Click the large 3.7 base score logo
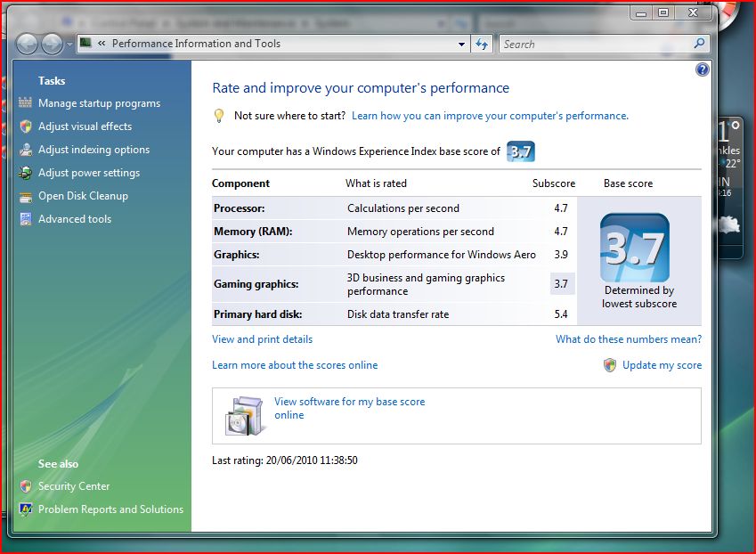This screenshot has height=554, width=756. tap(635, 248)
